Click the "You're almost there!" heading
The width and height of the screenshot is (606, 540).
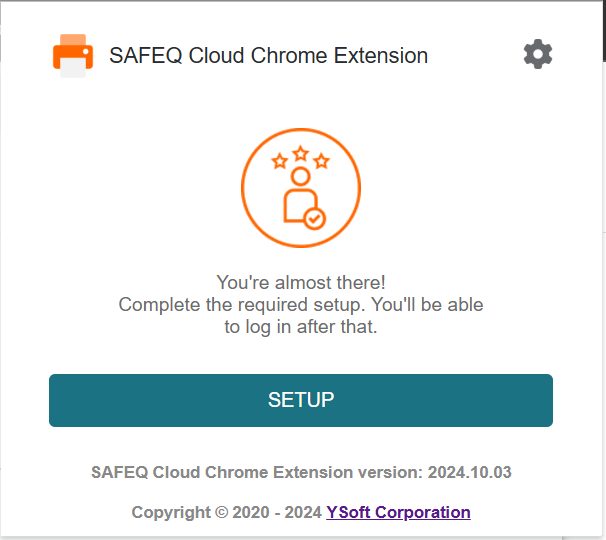click(x=301, y=283)
